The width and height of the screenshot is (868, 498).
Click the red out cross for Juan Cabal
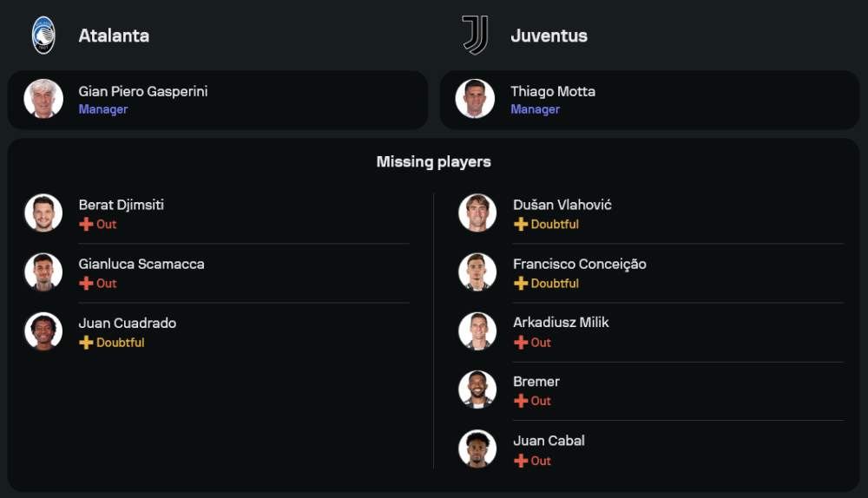coord(521,461)
